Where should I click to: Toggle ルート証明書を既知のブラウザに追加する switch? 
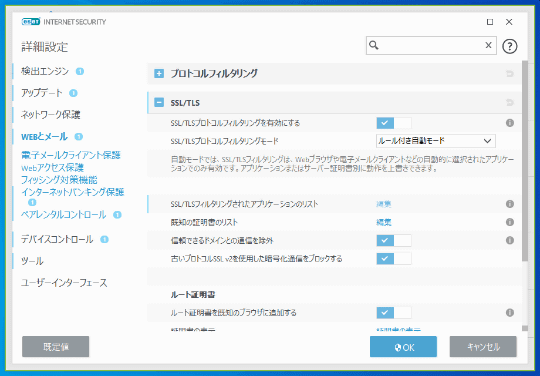click(x=394, y=313)
